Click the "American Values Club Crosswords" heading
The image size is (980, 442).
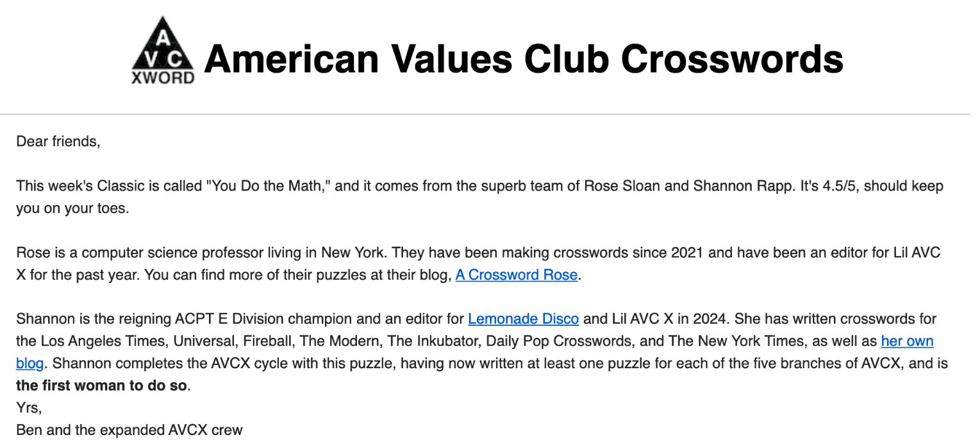coord(523,59)
